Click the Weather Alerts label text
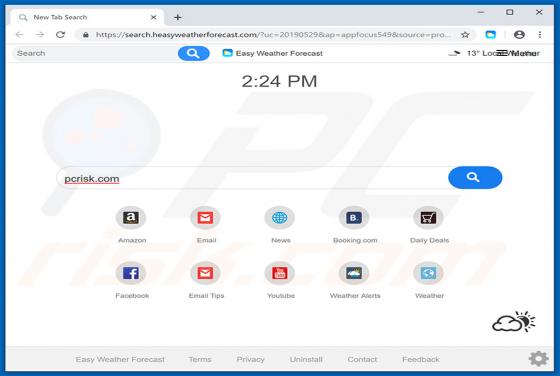The height and width of the screenshot is (376, 560). pyautogui.click(x=355, y=296)
